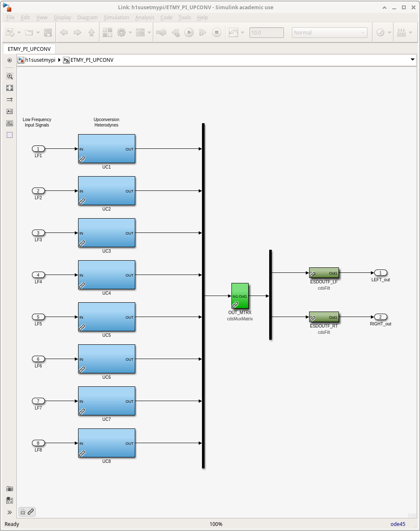Expand the left palette double-chevron
Viewport: 420px width, 531px height.
coord(10,512)
